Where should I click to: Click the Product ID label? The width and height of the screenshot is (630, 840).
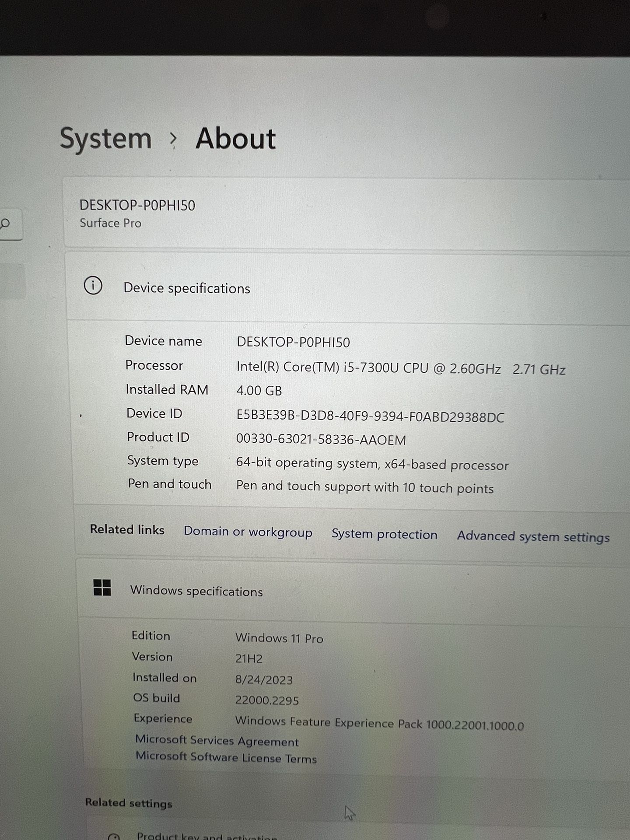click(x=158, y=437)
